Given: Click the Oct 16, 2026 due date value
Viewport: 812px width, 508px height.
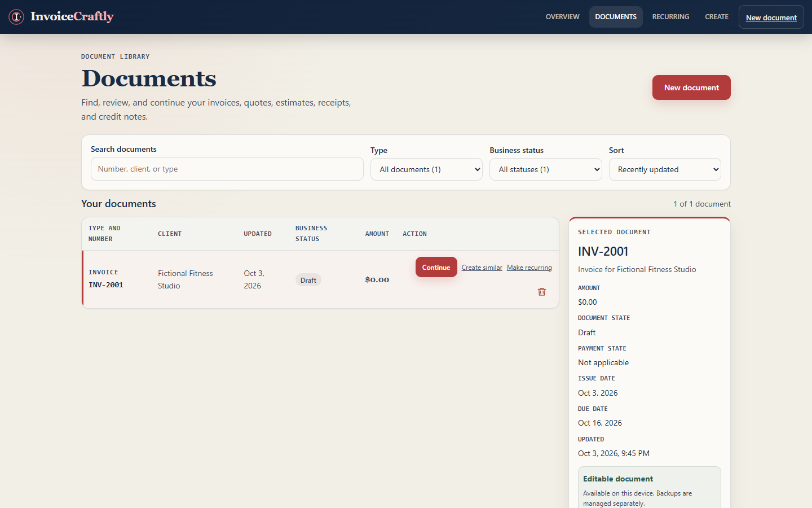Looking at the screenshot, I should 600,423.
